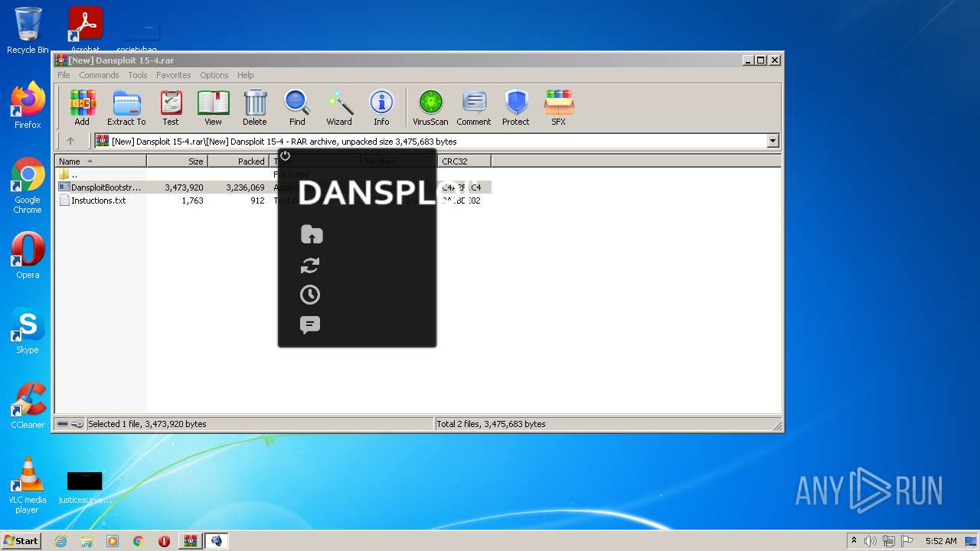The height and width of the screenshot is (551, 980).
Task: Select the parent folder '..' row
Action: tap(74, 174)
